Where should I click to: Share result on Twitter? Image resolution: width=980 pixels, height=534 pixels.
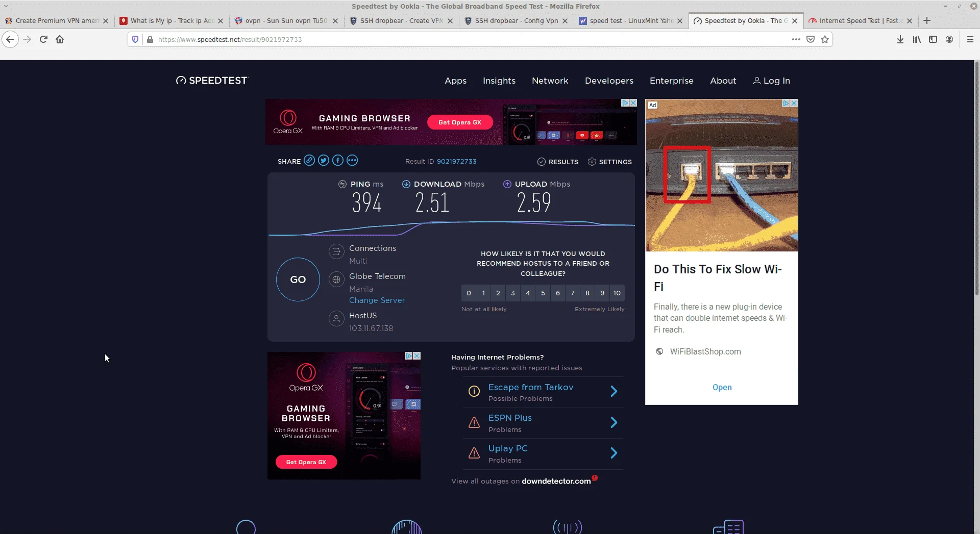[324, 161]
